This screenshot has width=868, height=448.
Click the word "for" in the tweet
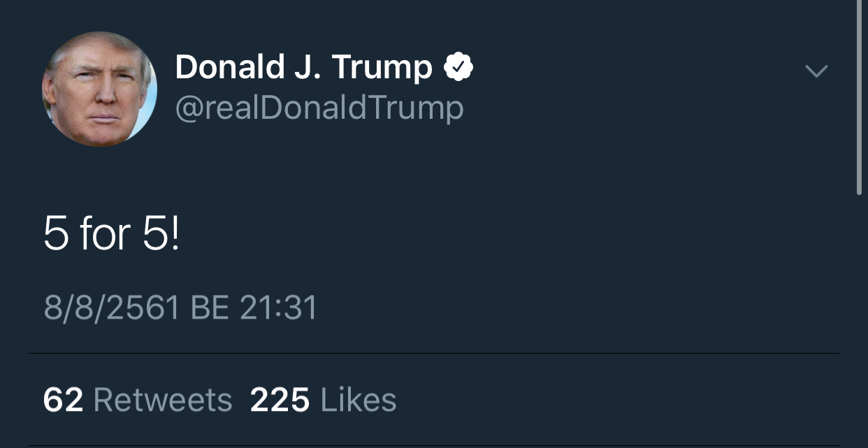tap(105, 233)
